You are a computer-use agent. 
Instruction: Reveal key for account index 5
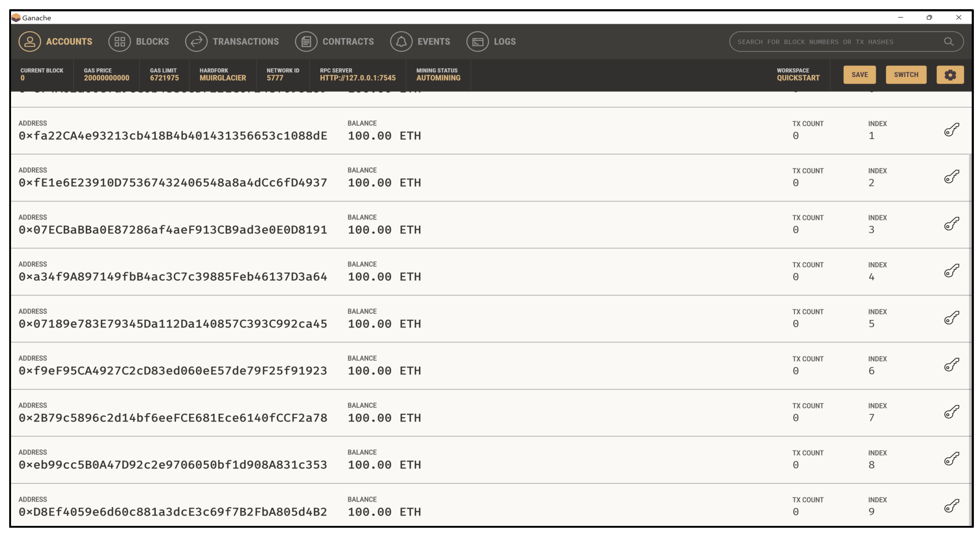point(952,318)
